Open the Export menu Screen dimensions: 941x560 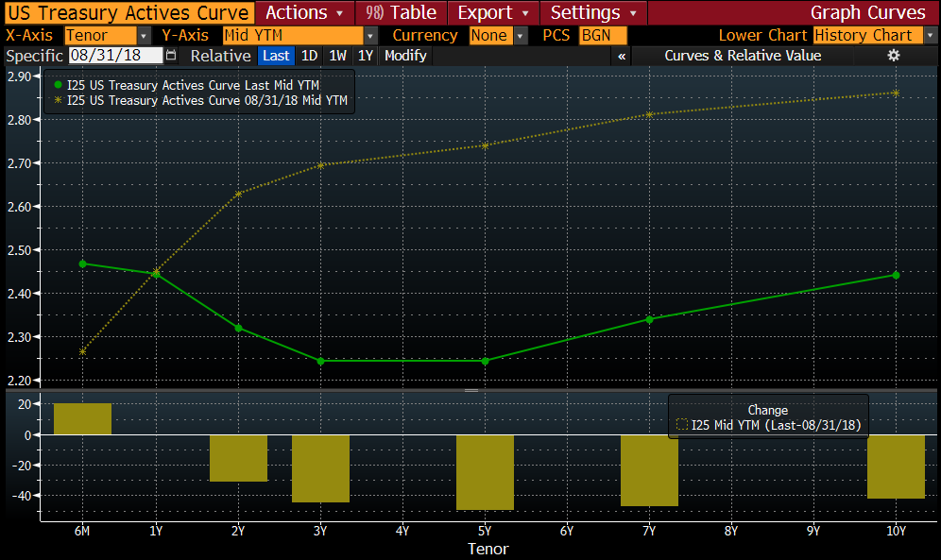click(491, 12)
